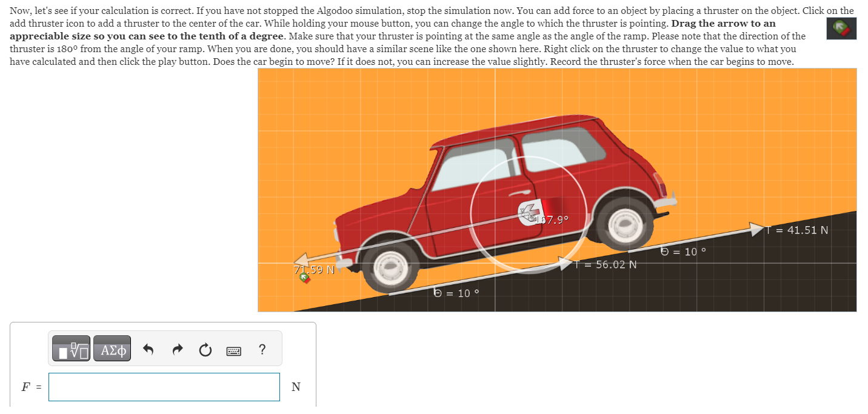This screenshot has height=414, width=868.
Task: Click the bold 'Drag the arrow to an' text
Action: pos(724,23)
